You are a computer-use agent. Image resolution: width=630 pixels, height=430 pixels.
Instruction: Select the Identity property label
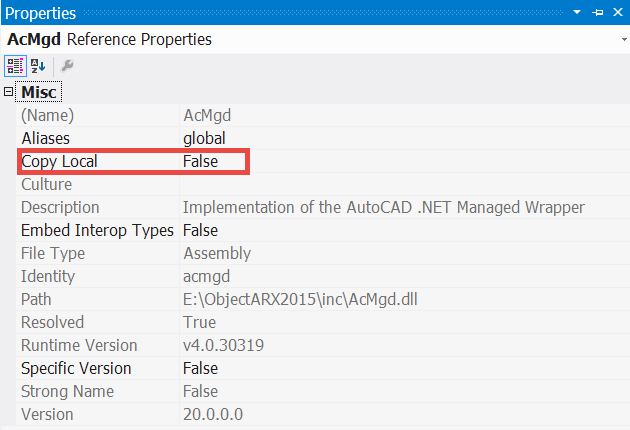(x=47, y=276)
